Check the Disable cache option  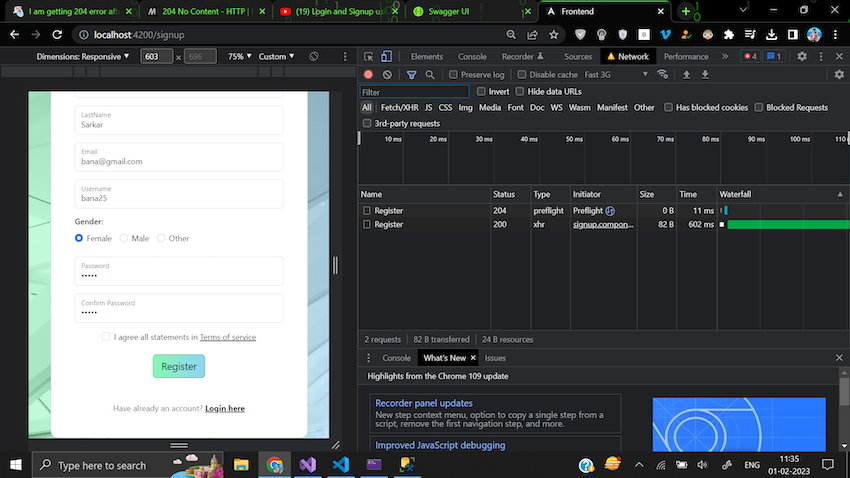pyautogui.click(x=523, y=75)
